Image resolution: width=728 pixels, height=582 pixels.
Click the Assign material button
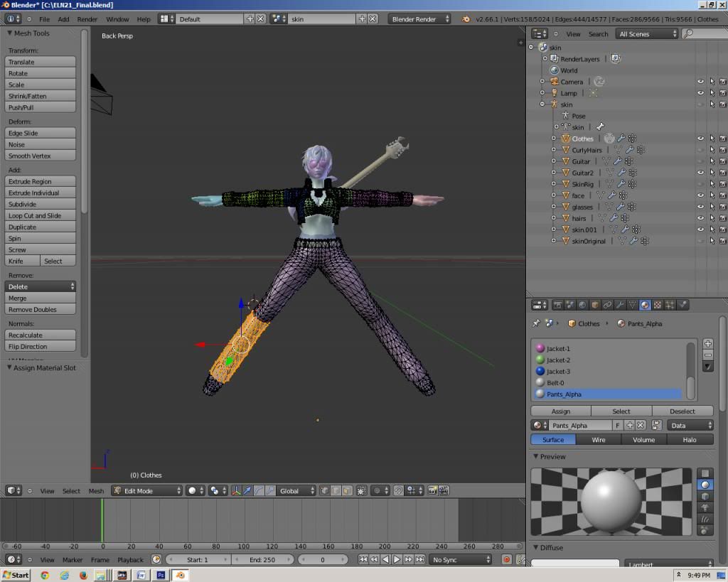click(x=561, y=411)
